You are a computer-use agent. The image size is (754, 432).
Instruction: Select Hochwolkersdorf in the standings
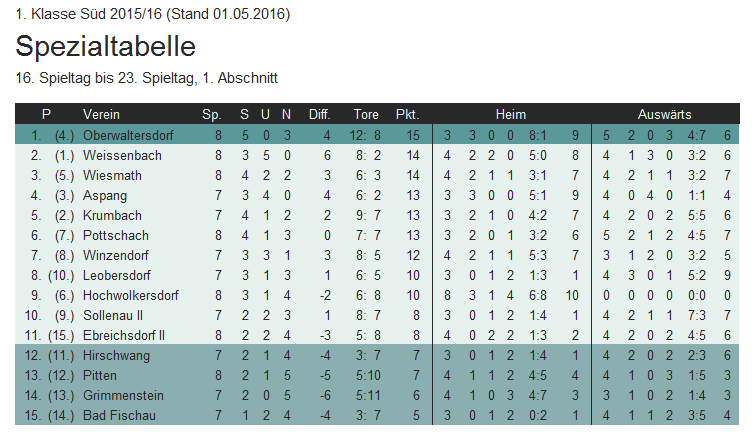tap(130, 295)
